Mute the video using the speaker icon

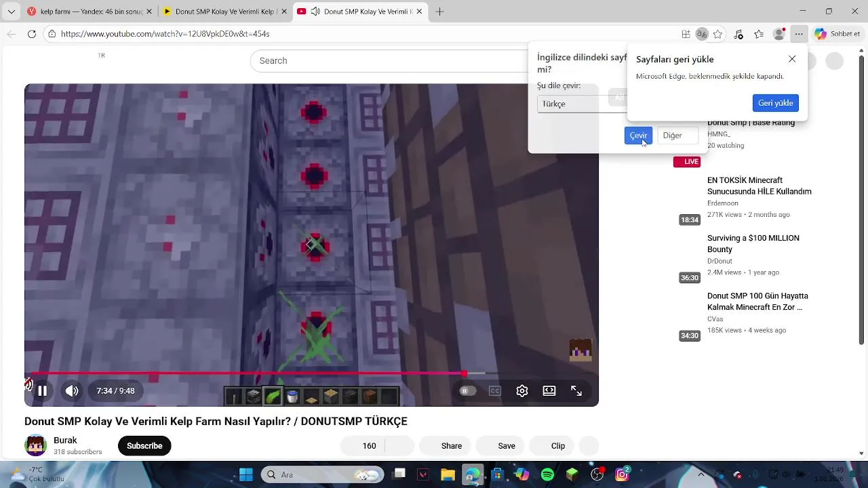[x=72, y=391]
